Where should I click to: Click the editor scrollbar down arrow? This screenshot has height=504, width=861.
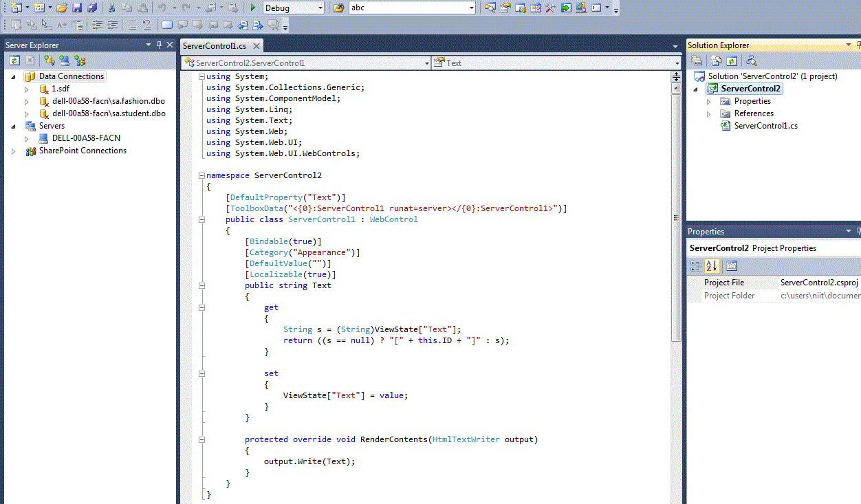(676, 499)
